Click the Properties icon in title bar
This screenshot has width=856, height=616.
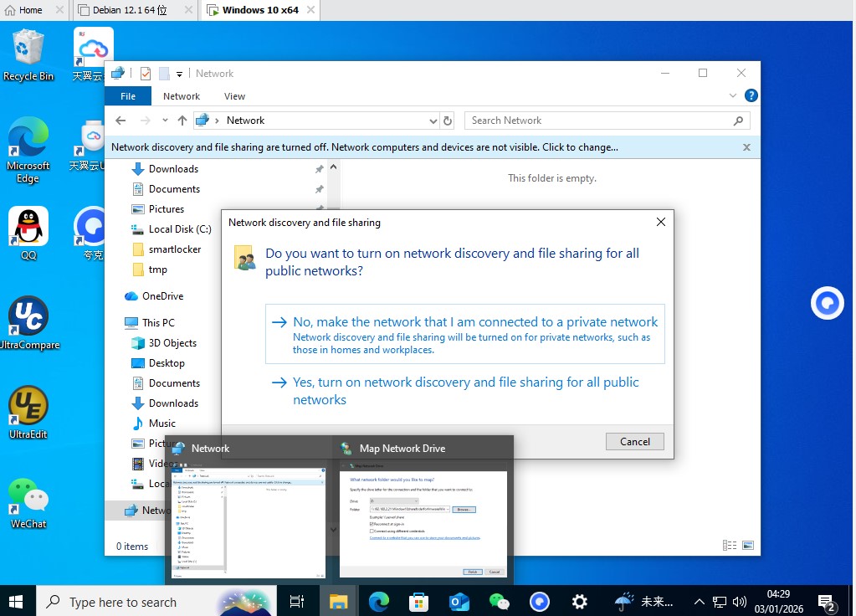(146, 74)
